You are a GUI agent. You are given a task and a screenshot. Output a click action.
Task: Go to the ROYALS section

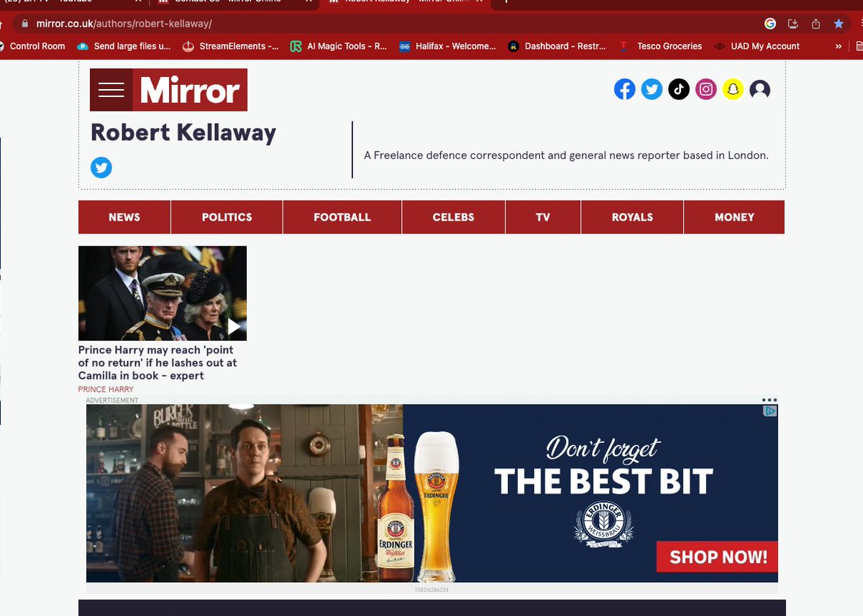pos(632,217)
